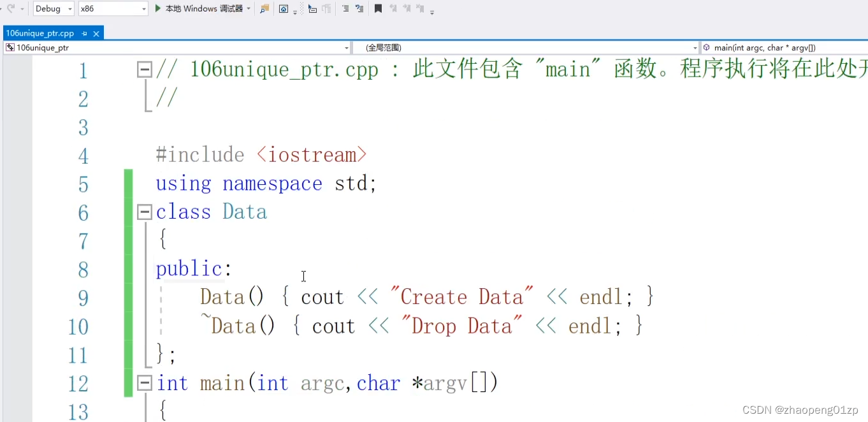This screenshot has height=422, width=868.
Task: Click the Find in Files folder icon
Action: pos(264,8)
